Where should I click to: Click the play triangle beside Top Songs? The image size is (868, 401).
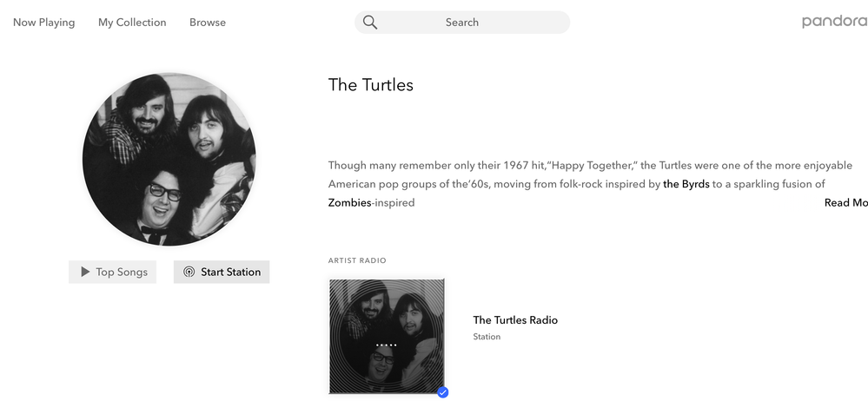tap(85, 272)
